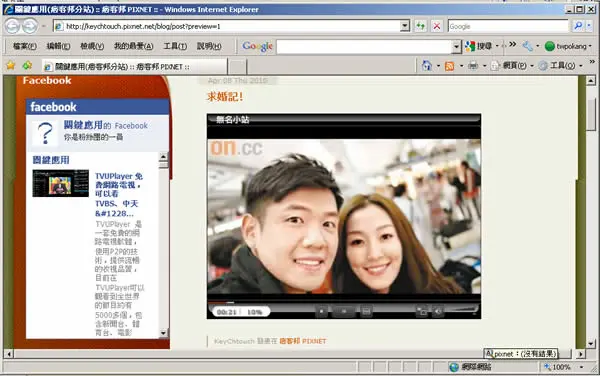Click the facebook logo in sidebar widget
The image size is (600, 376).
(53, 107)
